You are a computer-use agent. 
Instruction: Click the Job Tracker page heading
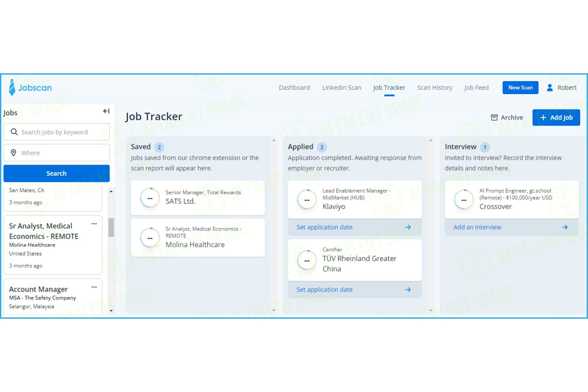coord(154,117)
